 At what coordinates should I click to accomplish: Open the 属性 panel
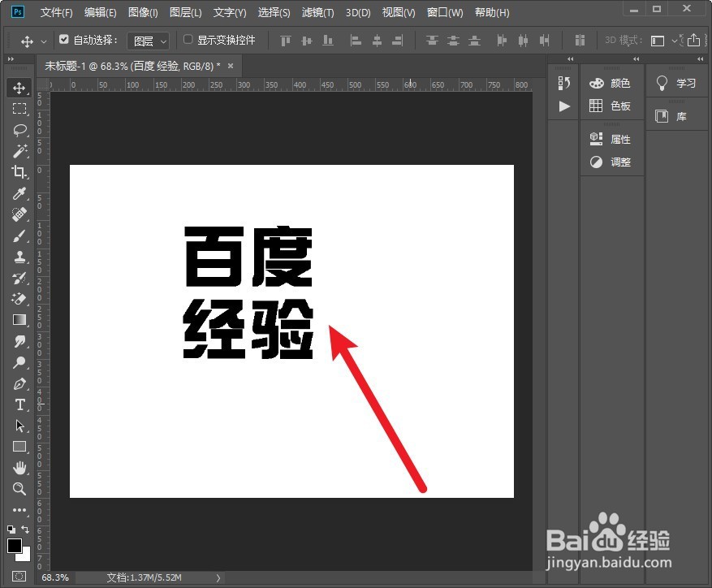[610, 139]
